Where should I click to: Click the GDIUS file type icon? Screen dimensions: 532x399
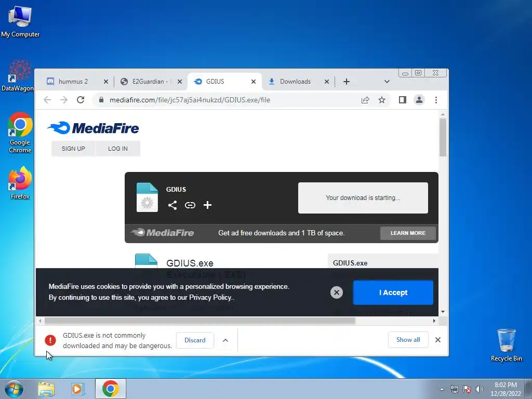point(147,197)
